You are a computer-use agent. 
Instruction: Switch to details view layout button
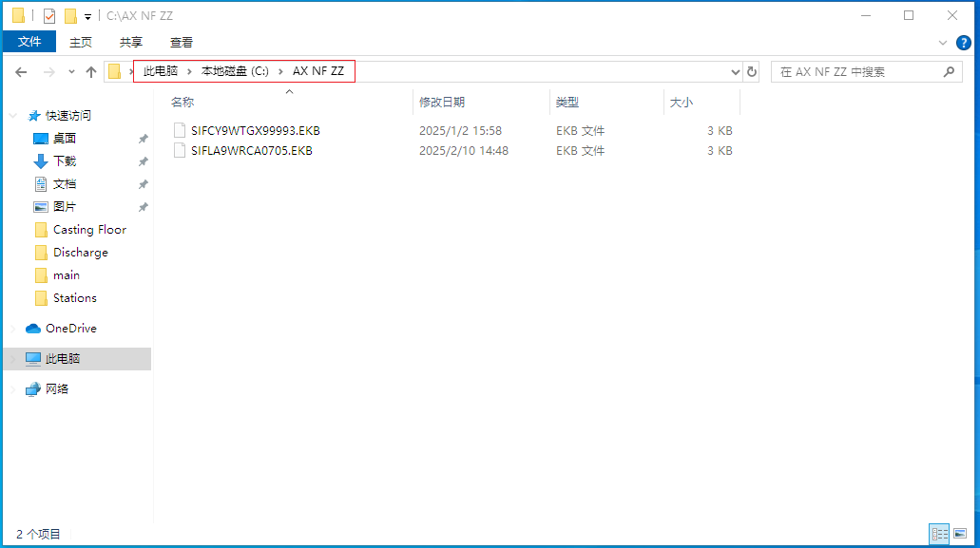pos(940,534)
